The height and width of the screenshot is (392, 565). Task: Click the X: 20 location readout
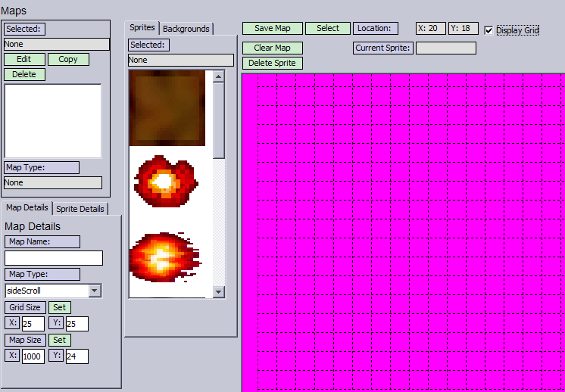431,29
